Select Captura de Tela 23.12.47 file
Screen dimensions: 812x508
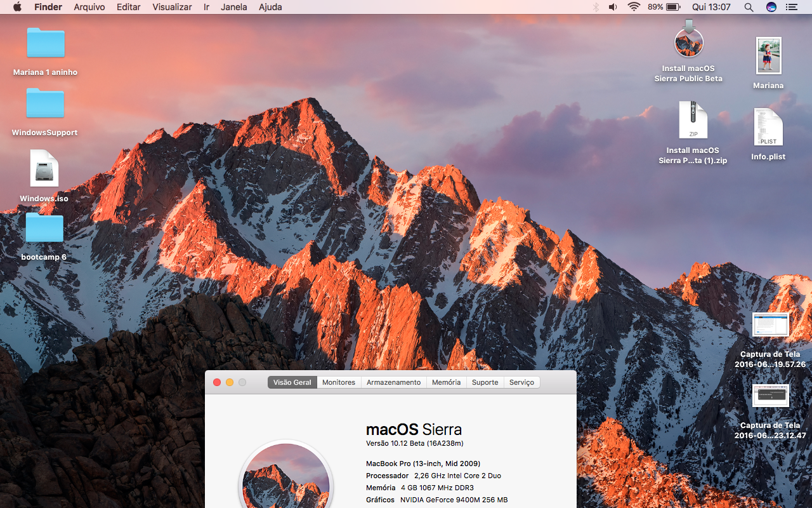pos(770,411)
